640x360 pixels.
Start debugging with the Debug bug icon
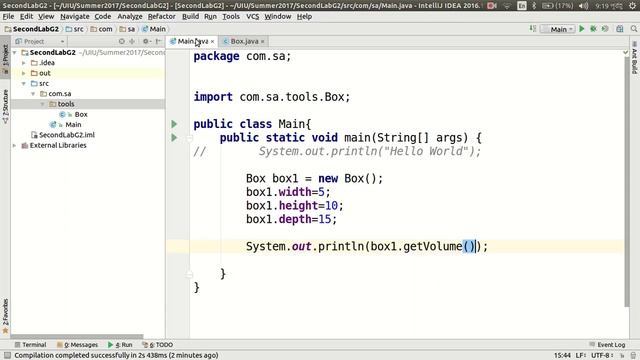coord(593,29)
